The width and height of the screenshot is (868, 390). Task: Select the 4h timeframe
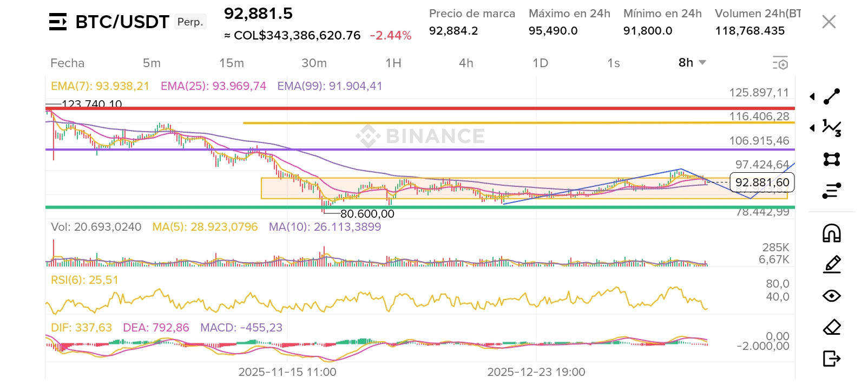pyautogui.click(x=466, y=63)
